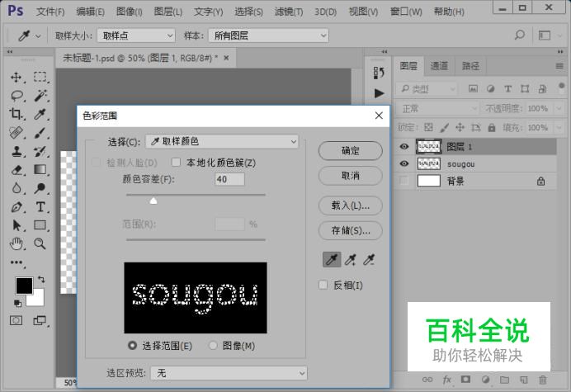
Task: Click delete layer trash icon
Action: (x=543, y=380)
